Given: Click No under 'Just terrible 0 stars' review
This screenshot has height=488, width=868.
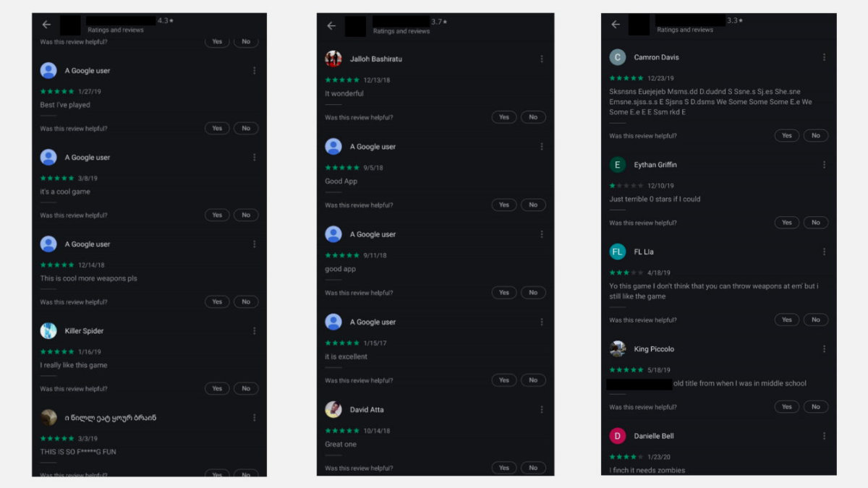Looking at the screenshot, I should click(816, 223).
